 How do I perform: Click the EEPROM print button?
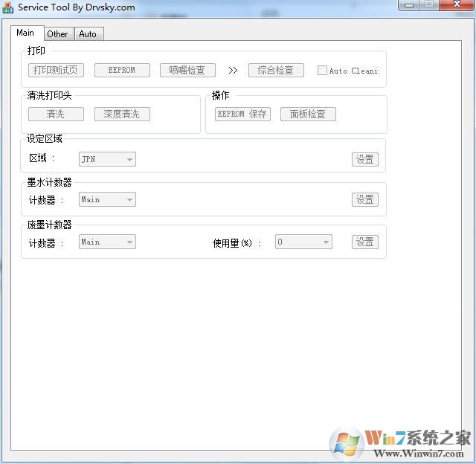click(x=122, y=71)
